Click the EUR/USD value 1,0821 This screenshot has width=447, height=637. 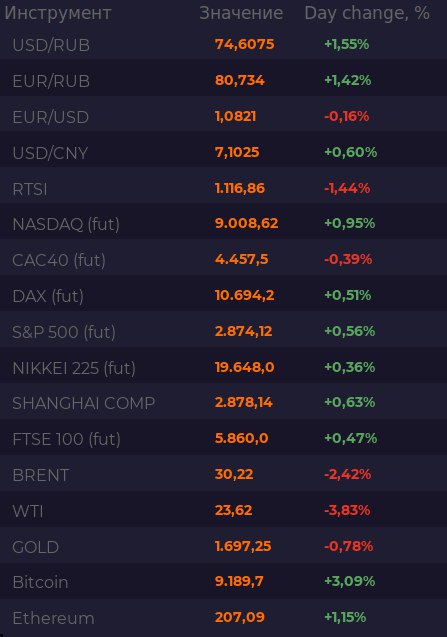pyautogui.click(x=236, y=117)
